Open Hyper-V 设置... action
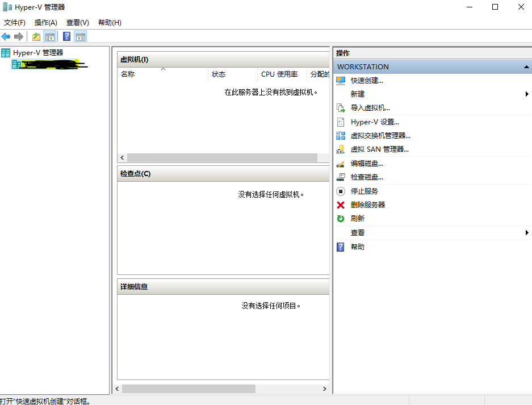The height and width of the screenshot is (405, 532). pos(375,122)
